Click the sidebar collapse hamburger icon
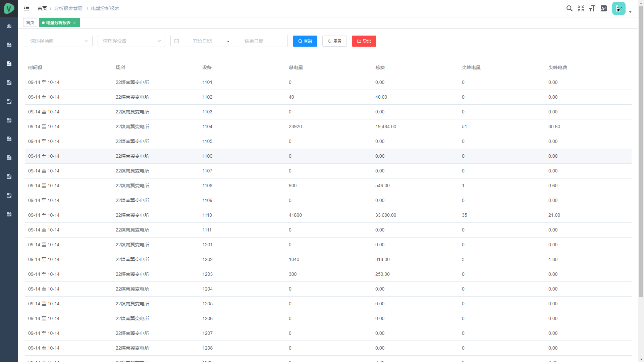This screenshot has height=362, width=644. pos(26,8)
